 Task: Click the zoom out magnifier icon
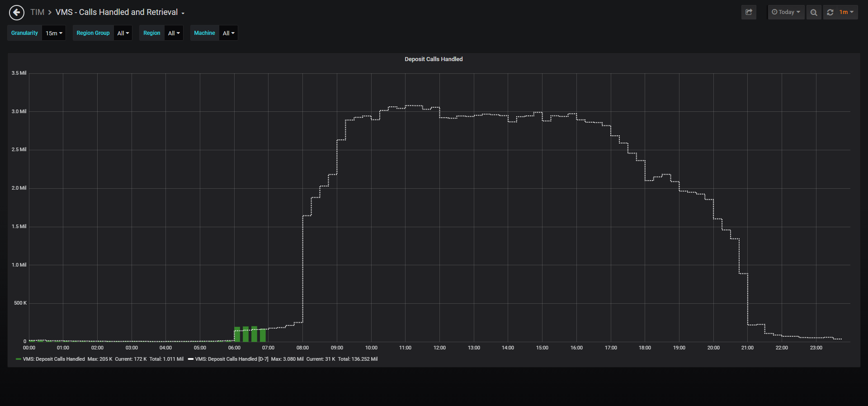(814, 12)
